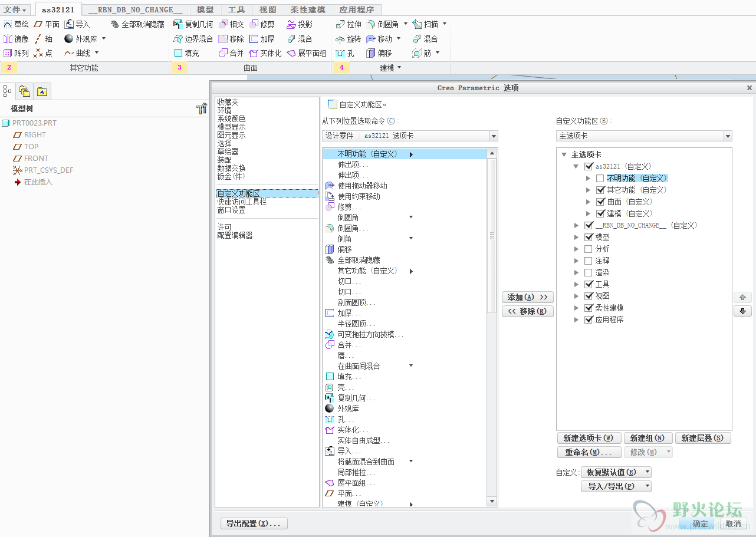The image size is (756, 537).
Task: Click 全部取消隐藏 unhide all in ribbon
Action: coord(137,24)
